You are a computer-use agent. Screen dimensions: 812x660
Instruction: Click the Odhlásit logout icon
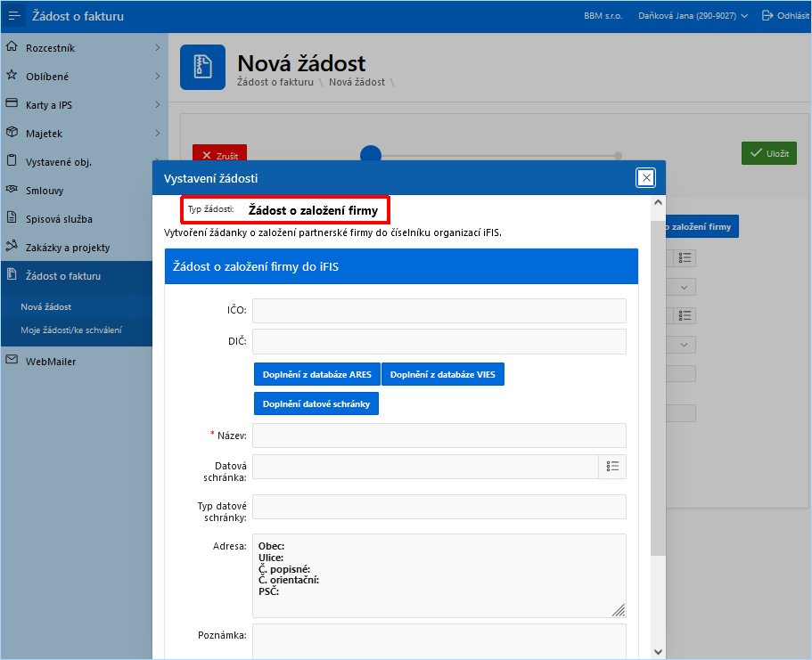click(x=767, y=15)
